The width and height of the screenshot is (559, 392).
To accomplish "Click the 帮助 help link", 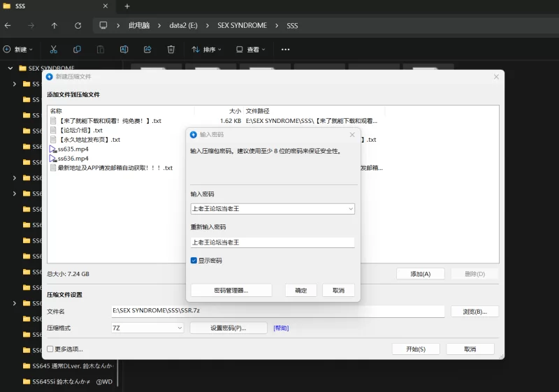I will [281, 328].
